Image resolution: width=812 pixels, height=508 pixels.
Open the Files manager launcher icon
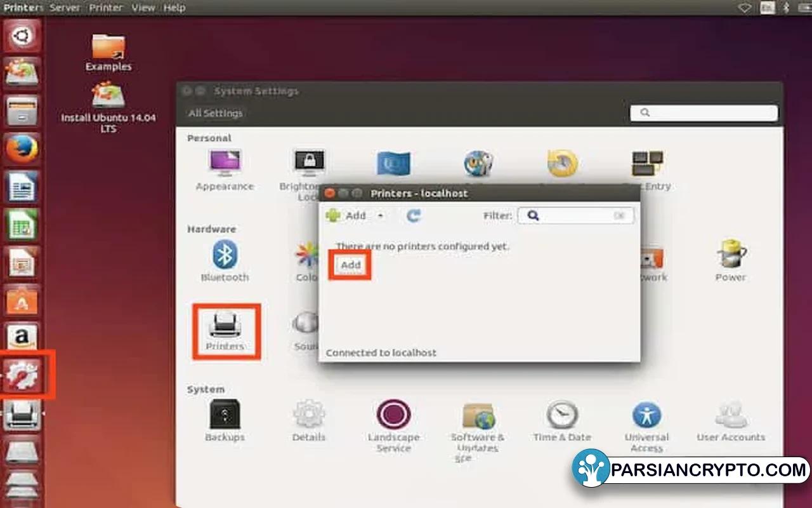pyautogui.click(x=23, y=112)
